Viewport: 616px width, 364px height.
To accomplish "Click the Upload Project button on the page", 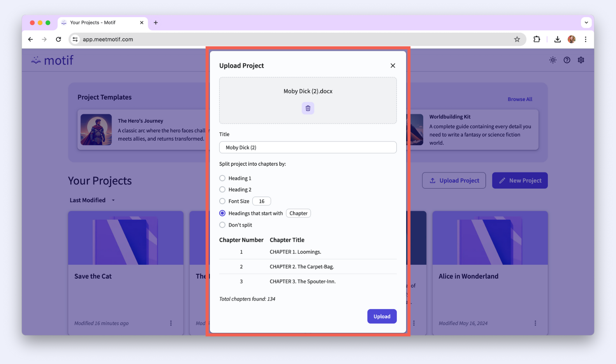I will pyautogui.click(x=454, y=181).
